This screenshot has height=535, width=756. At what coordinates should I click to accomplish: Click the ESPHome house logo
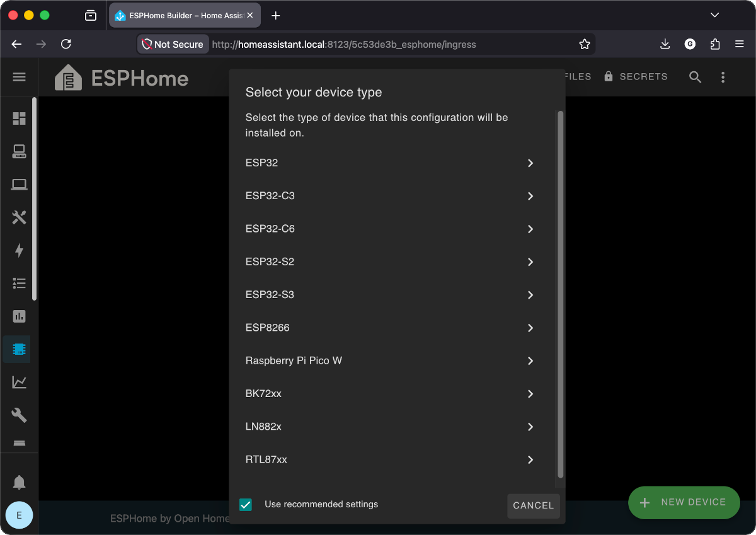[67, 78]
